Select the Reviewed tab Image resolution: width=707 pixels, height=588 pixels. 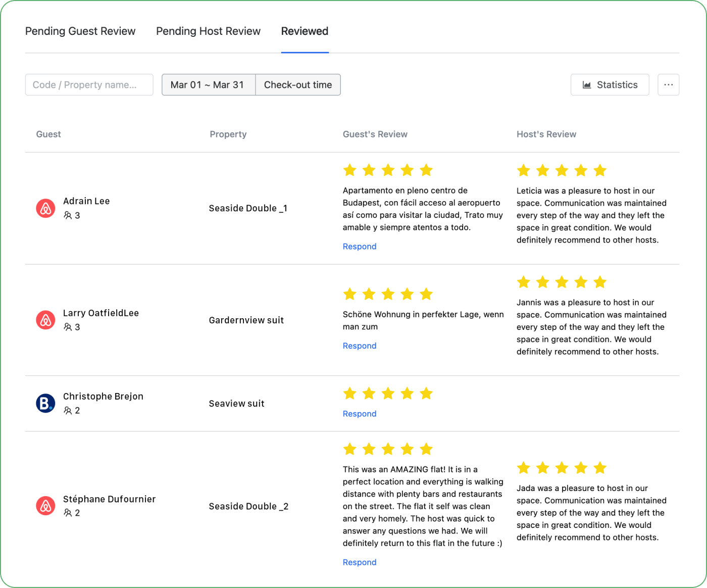click(x=305, y=31)
